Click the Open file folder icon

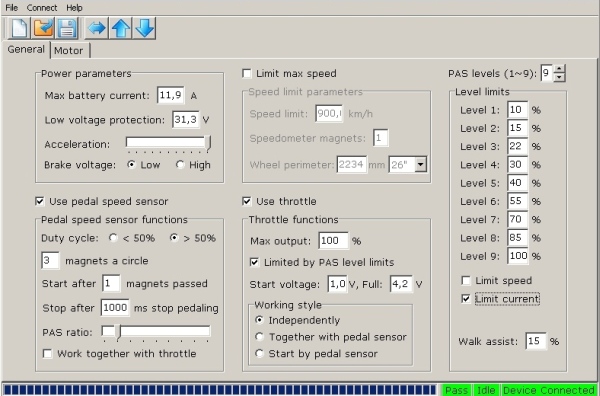(43, 28)
